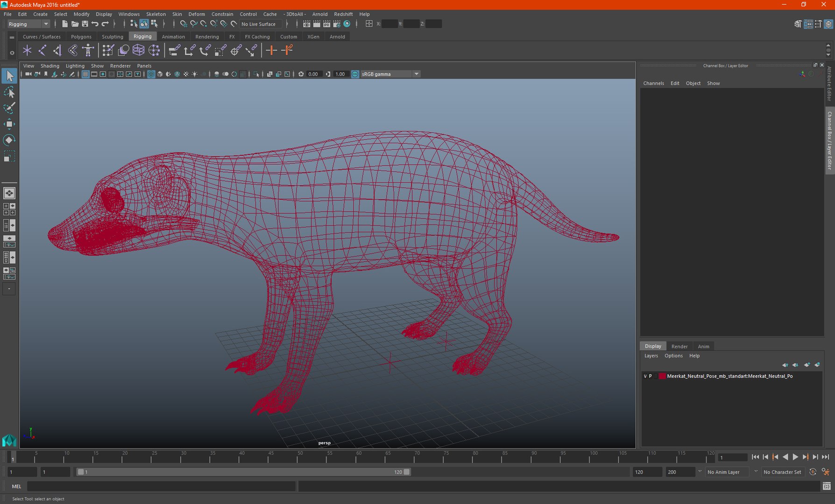Open the Shading panel menu
Image resolution: width=835 pixels, height=504 pixels.
point(50,66)
